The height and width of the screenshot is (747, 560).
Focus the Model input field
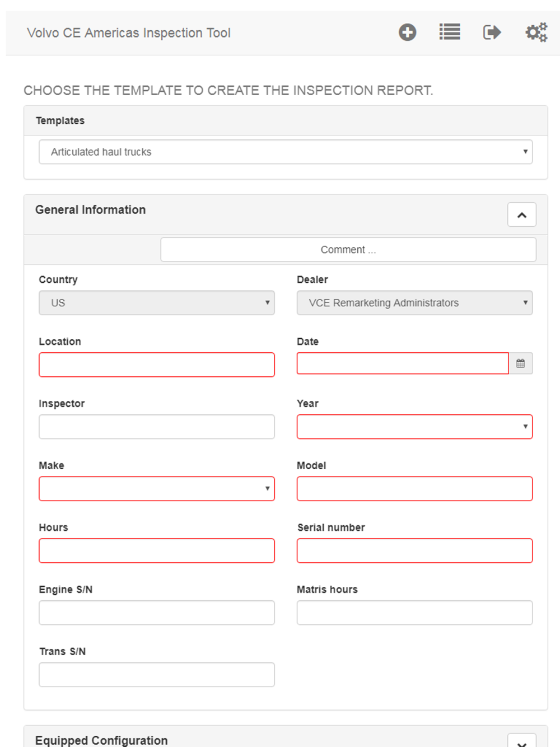414,489
